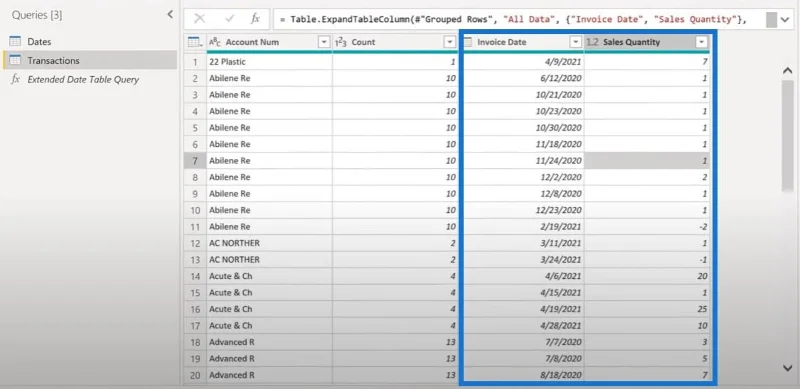Select Sales Quantity cell showing -2

[647, 226]
